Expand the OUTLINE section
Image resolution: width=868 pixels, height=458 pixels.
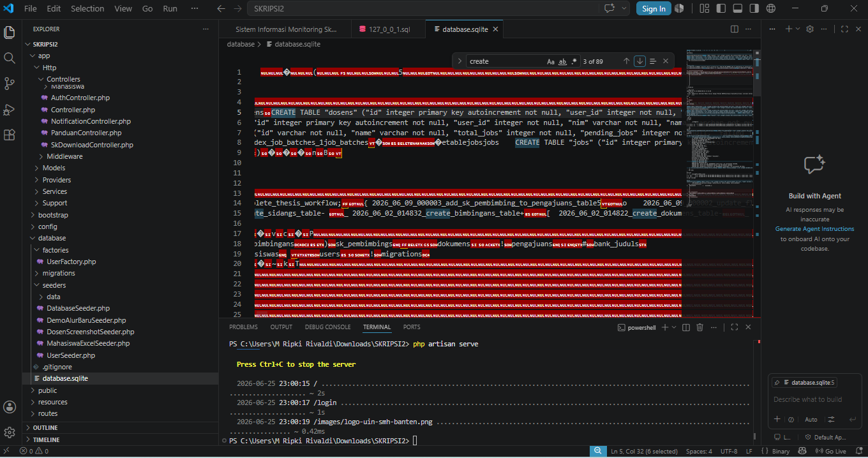45,427
